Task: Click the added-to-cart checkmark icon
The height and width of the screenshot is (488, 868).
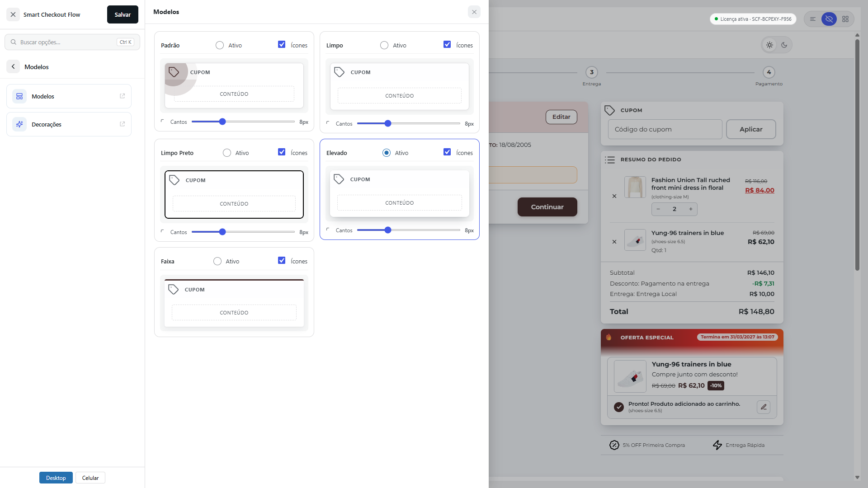Action: tap(619, 407)
